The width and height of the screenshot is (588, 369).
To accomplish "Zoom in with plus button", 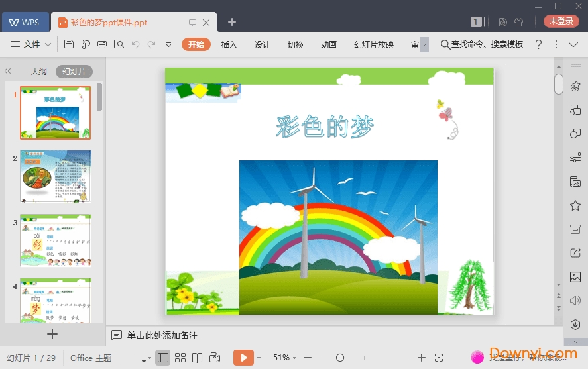I will pyautogui.click(x=422, y=358).
